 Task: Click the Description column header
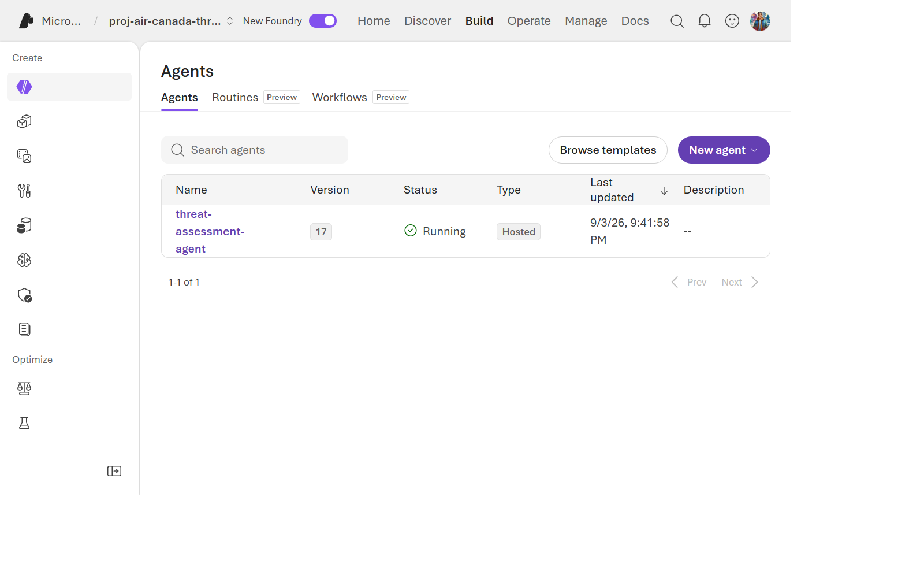tap(714, 190)
